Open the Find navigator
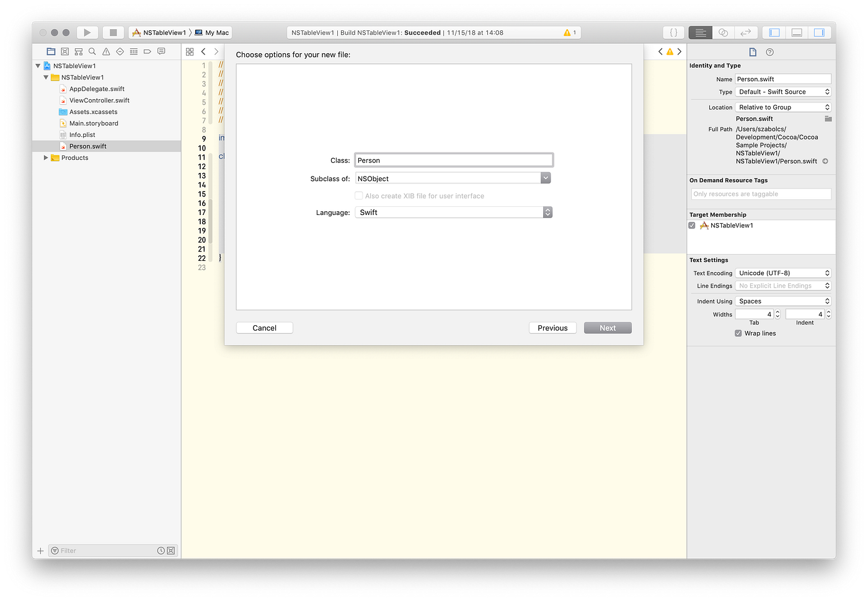The height and width of the screenshot is (601, 868). tap(92, 51)
